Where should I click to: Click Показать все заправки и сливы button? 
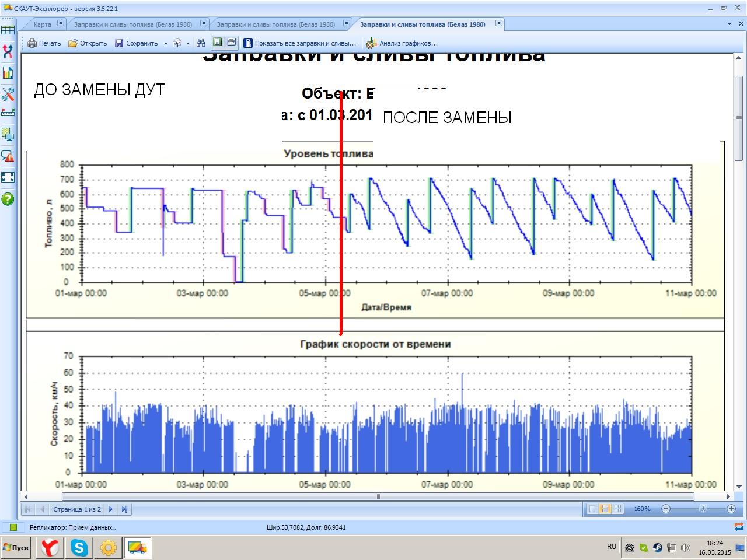(300, 43)
